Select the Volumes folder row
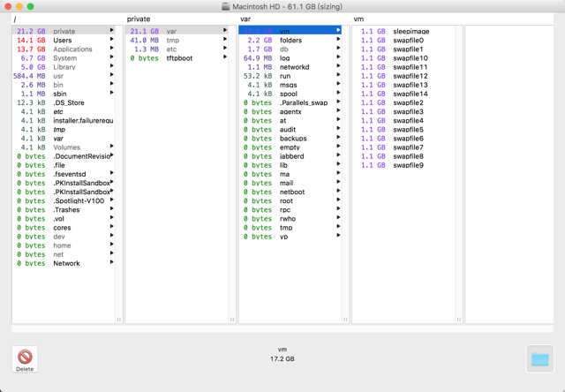This screenshot has width=565, height=392. (64, 147)
